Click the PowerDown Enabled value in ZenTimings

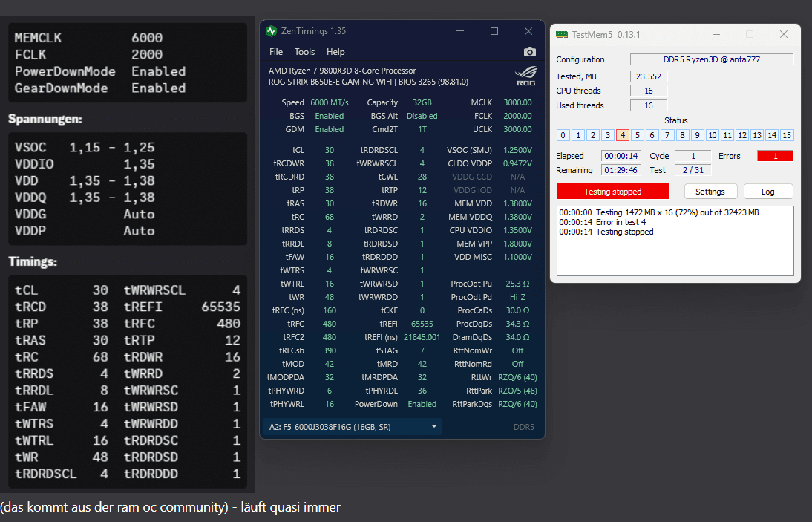pyautogui.click(x=422, y=405)
